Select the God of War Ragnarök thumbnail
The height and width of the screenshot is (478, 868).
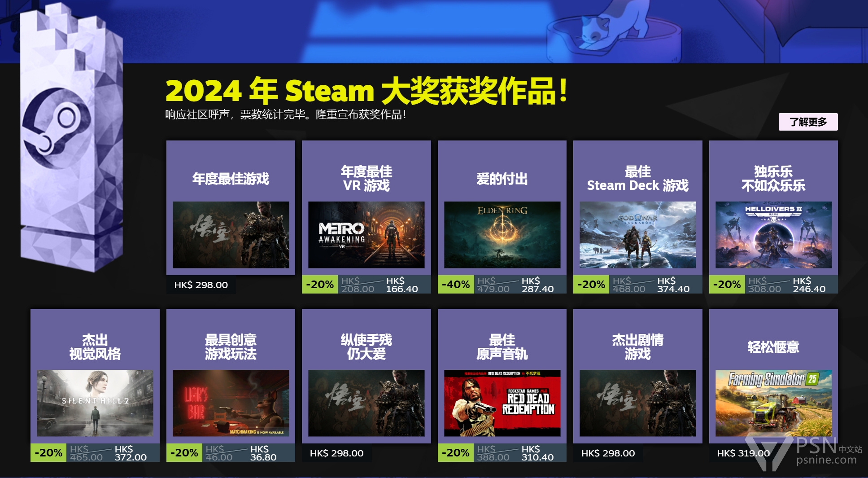[x=637, y=235]
